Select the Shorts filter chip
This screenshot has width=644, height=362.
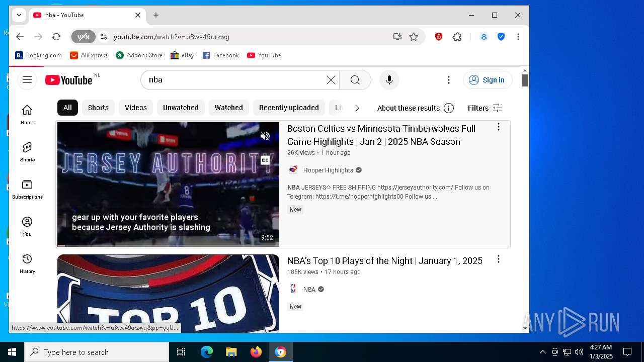coord(98,108)
